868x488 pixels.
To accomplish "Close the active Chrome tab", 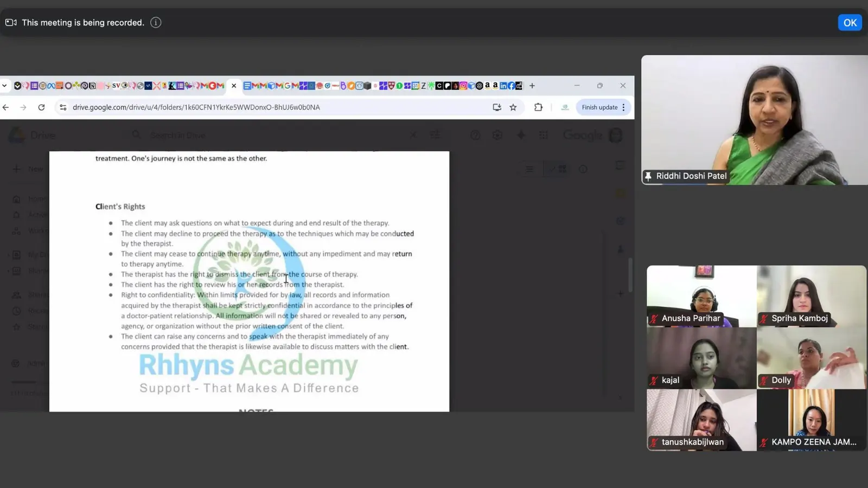I will (x=234, y=86).
